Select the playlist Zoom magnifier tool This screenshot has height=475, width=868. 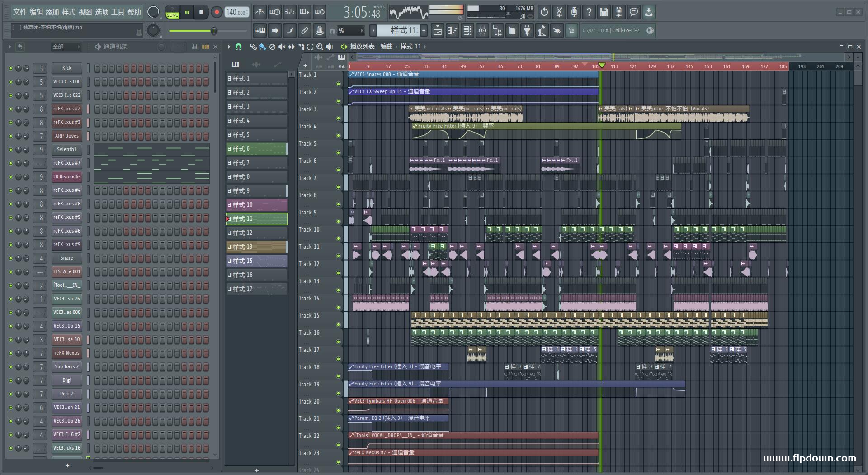[320, 47]
